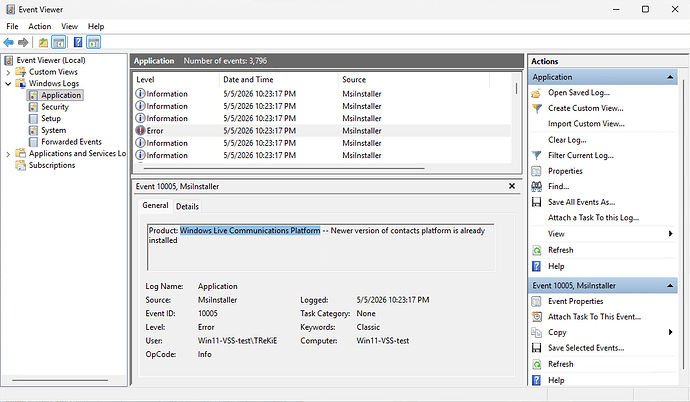Click the Up One Level folder toolbar icon
The width and height of the screenshot is (690, 402).
click(x=43, y=43)
